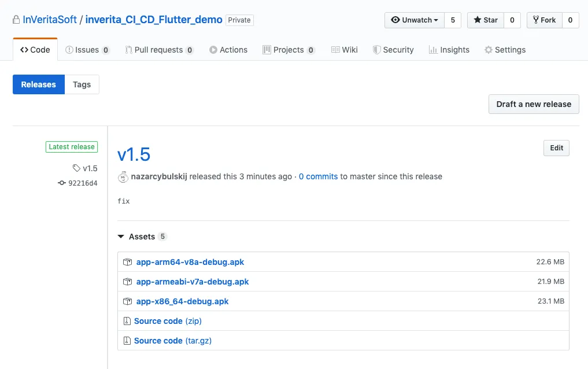
Task: Select the Releases button
Action: tap(39, 84)
